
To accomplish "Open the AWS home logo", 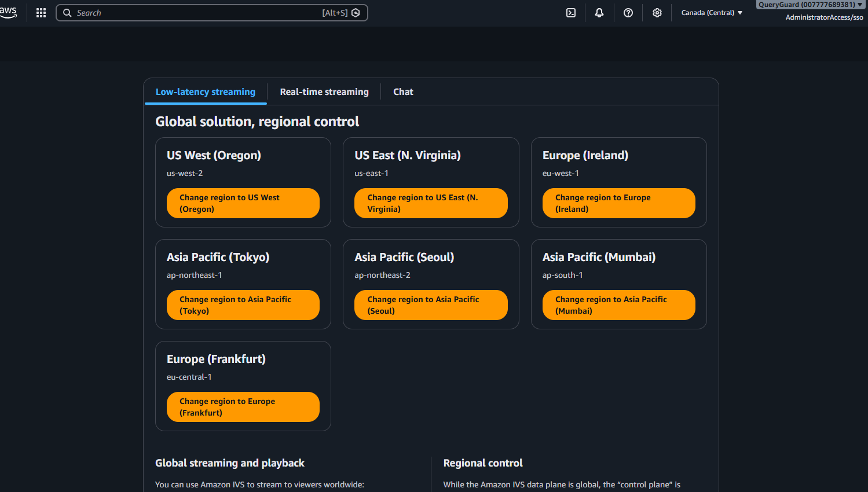I will (x=8, y=12).
